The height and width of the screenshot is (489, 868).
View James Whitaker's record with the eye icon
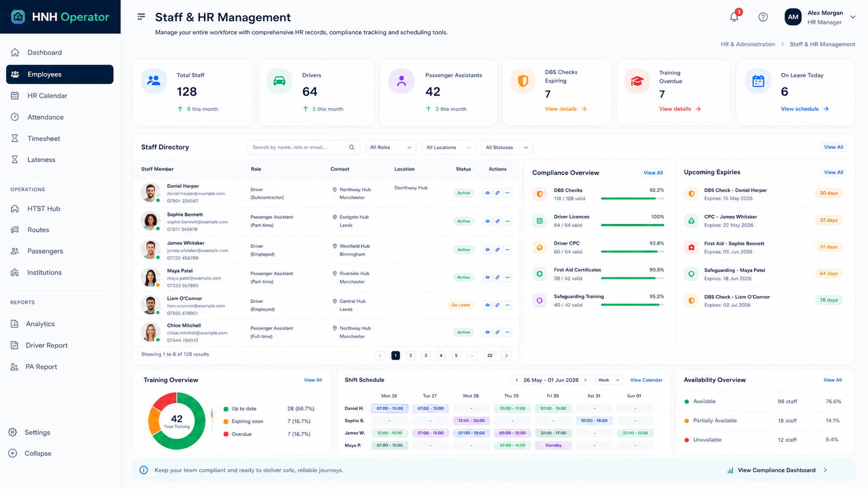coord(487,250)
